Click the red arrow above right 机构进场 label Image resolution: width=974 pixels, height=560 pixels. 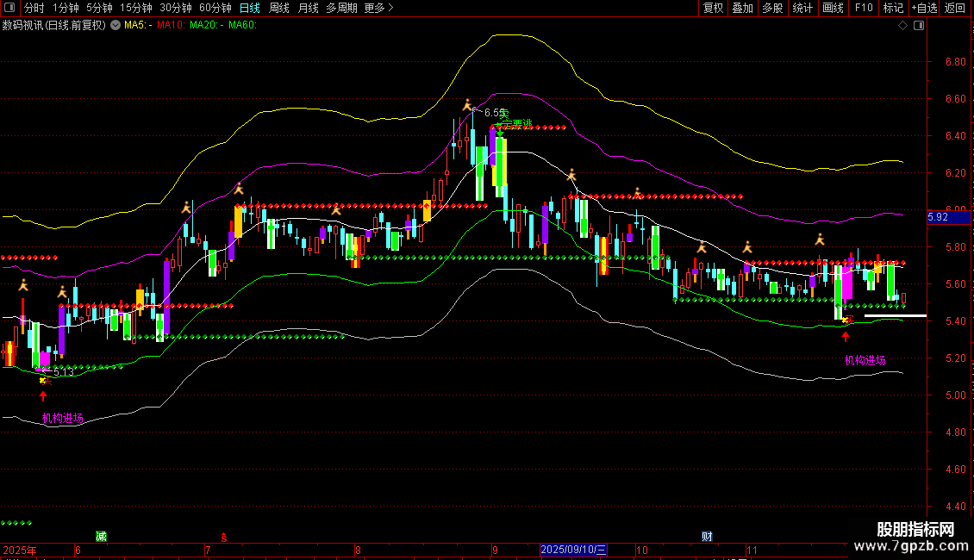846,337
